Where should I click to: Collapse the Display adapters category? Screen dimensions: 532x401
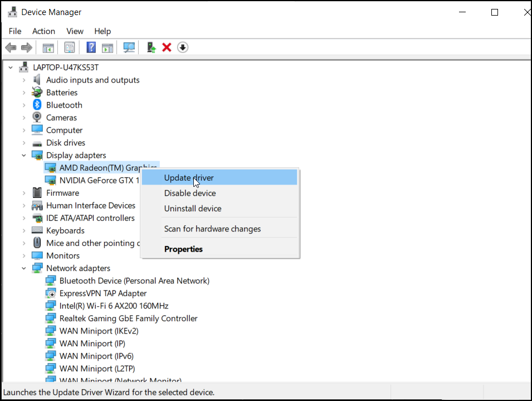[x=24, y=156]
